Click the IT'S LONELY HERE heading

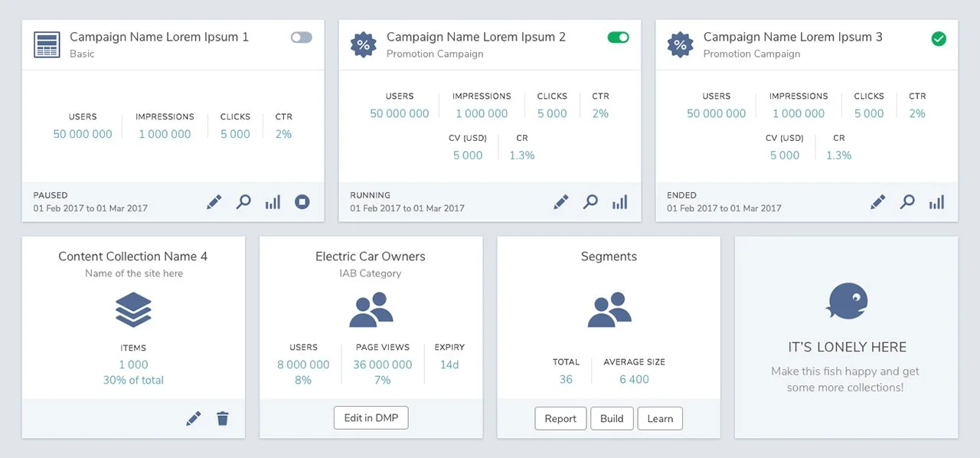[848, 347]
